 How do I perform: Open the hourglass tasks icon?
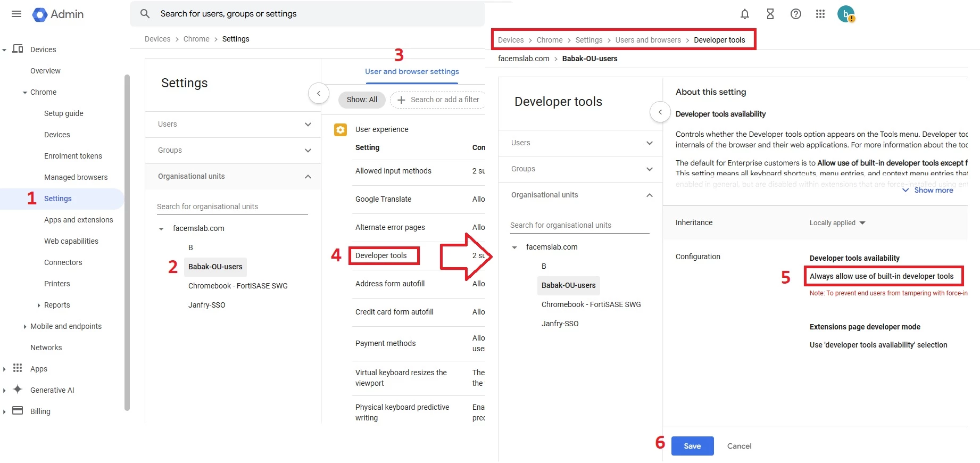[770, 14]
